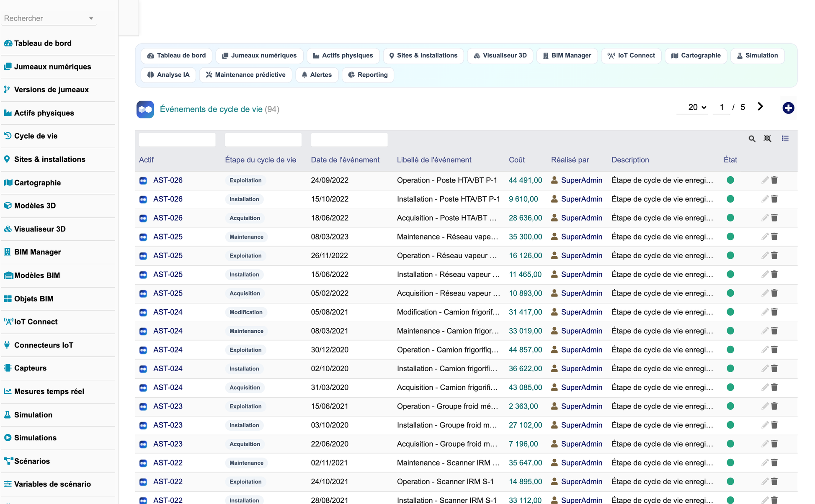
Task: Delete the AST-026 Exploitation row with trash icon
Action: click(774, 180)
